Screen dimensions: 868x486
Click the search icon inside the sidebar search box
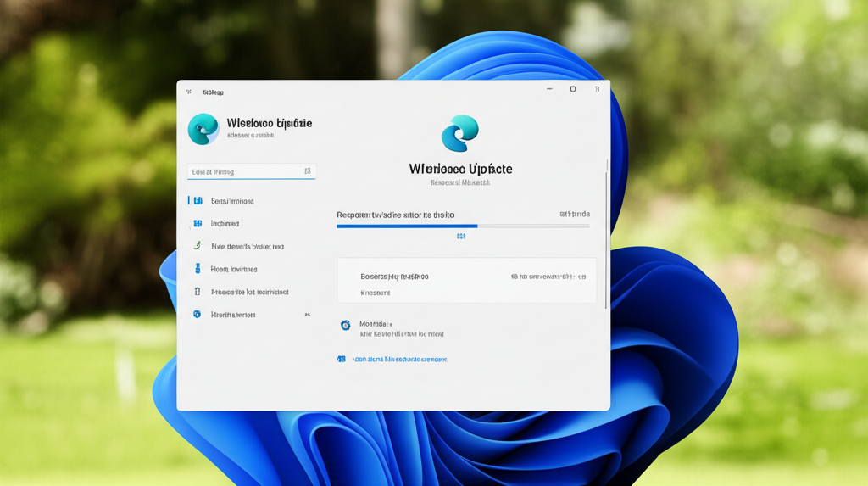point(307,171)
